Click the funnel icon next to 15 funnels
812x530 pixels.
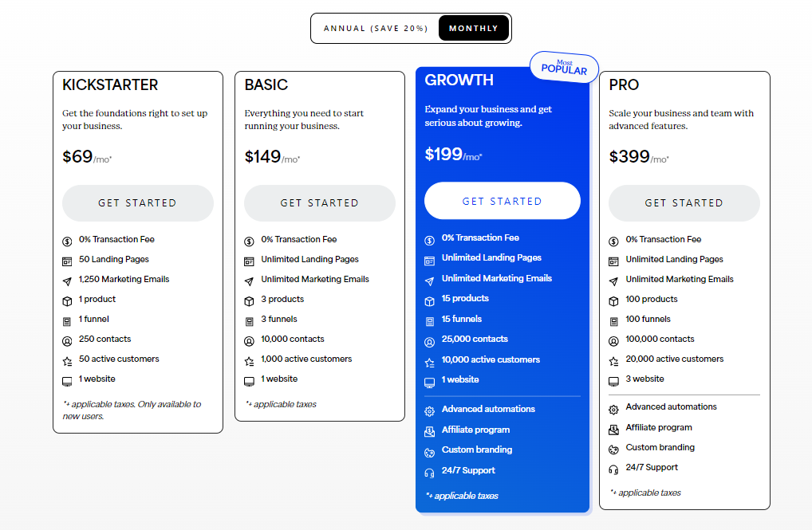[x=429, y=321]
